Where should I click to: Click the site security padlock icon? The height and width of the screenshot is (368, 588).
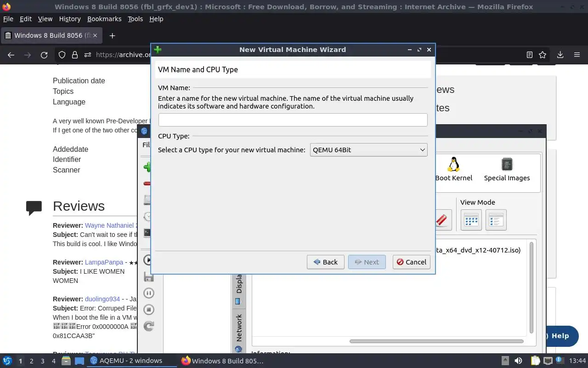coord(75,55)
